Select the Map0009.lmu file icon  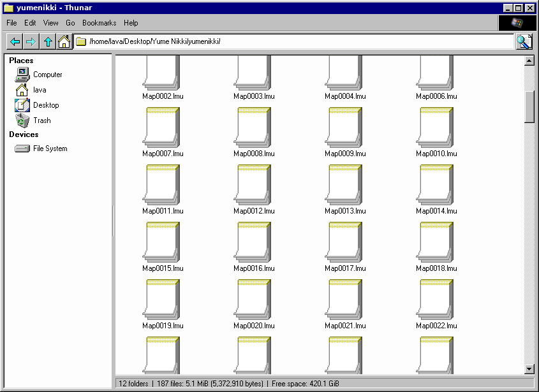pos(343,127)
